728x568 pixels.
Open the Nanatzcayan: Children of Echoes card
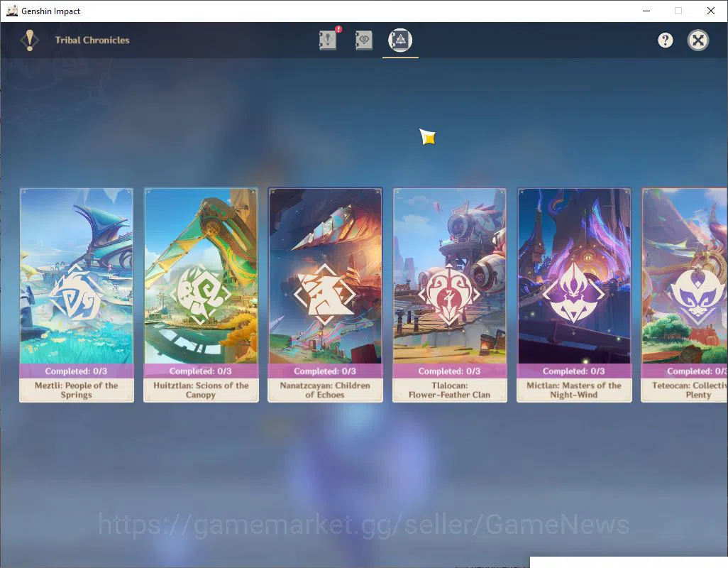coord(326,295)
